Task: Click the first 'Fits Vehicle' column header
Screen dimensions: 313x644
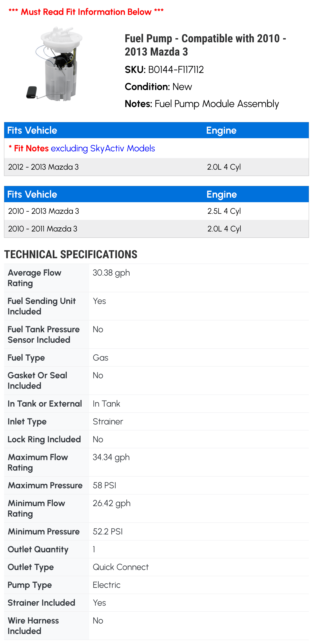Action: [32, 131]
